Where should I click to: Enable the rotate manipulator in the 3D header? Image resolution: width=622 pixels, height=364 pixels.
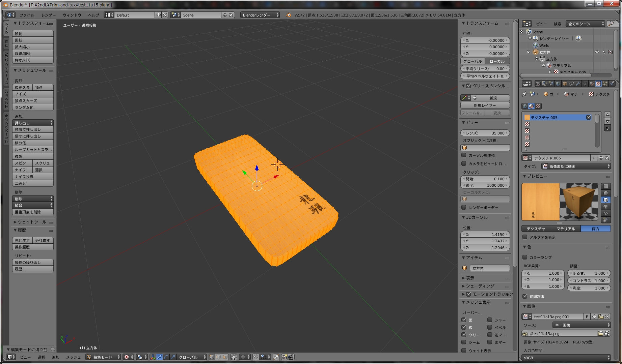pos(166,357)
